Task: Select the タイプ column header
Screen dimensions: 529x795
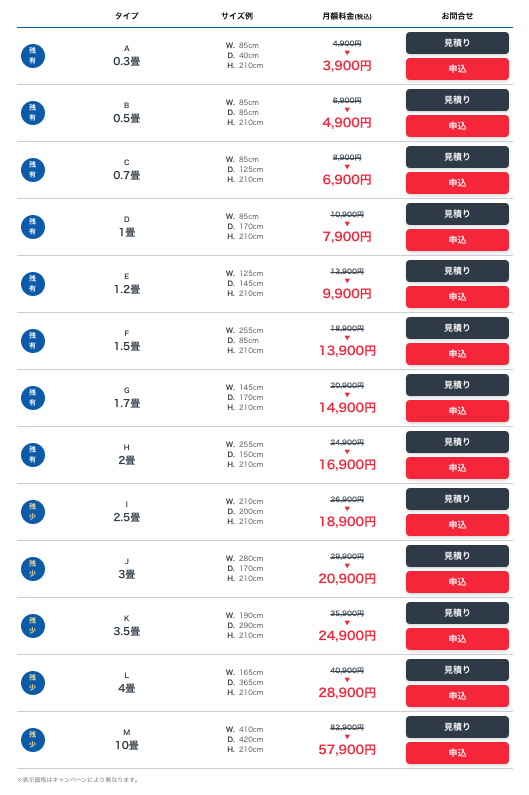Action: [126, 16]
